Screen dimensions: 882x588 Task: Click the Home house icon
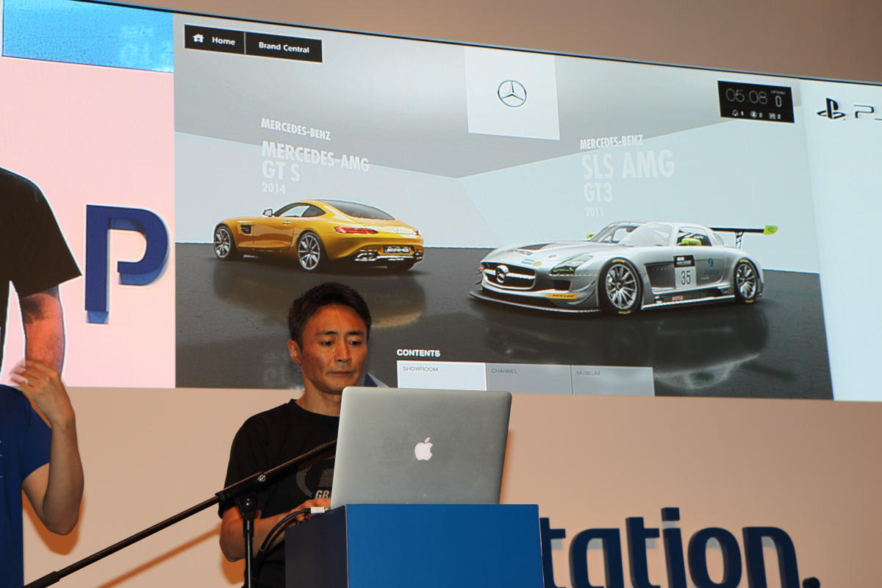point(198,39)
